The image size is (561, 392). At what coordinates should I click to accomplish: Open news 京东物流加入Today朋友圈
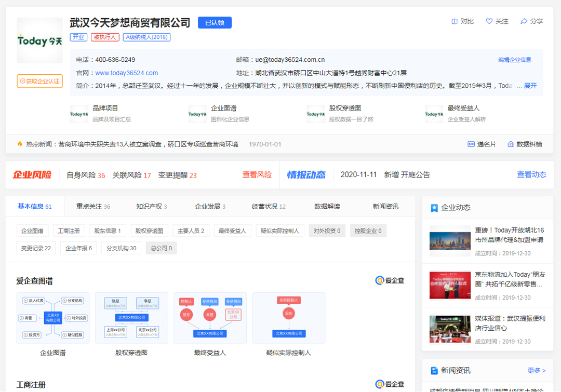pyautogui.click(x=510, y=279)
